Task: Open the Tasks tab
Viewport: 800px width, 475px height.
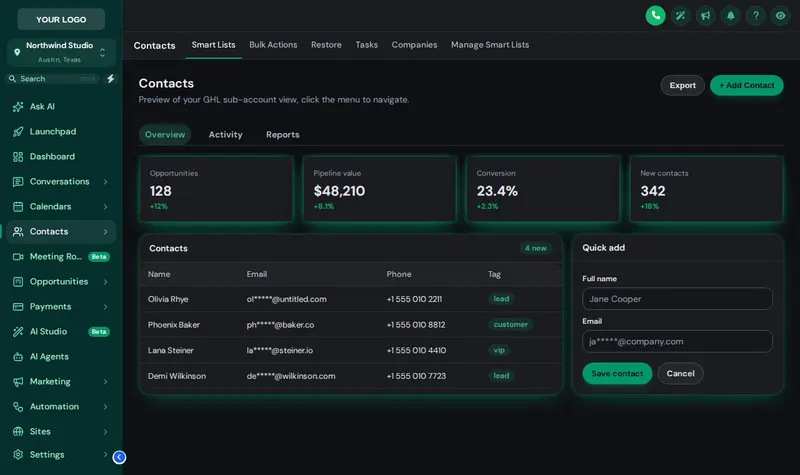Action: click(x=366, y=45)
